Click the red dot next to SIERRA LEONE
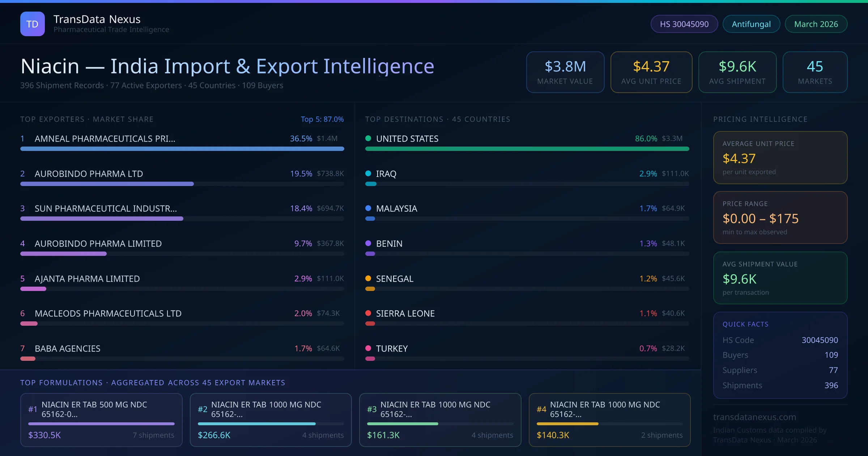The width and height of the screenshot is (868, 456). coord(369,313)
